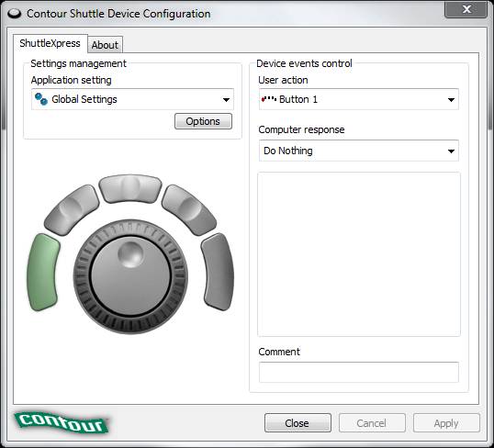Click the upper-right gray device button

tap(189, 210)
